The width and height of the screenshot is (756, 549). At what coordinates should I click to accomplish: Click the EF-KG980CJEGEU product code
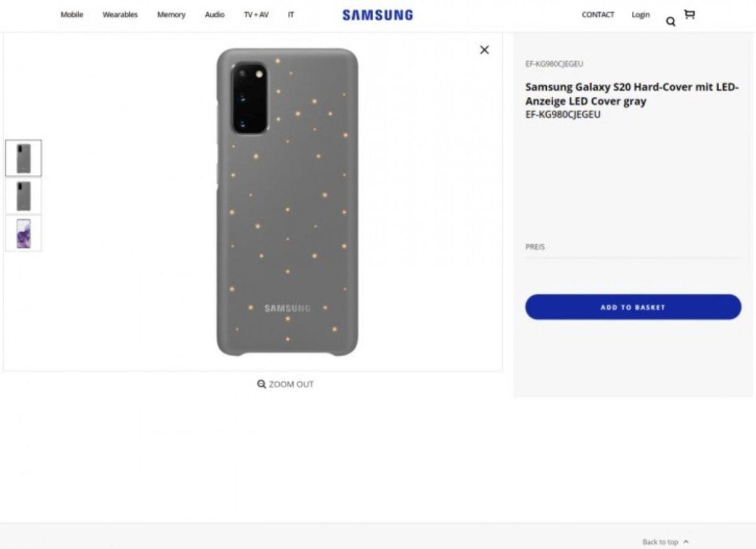[553, 64]
